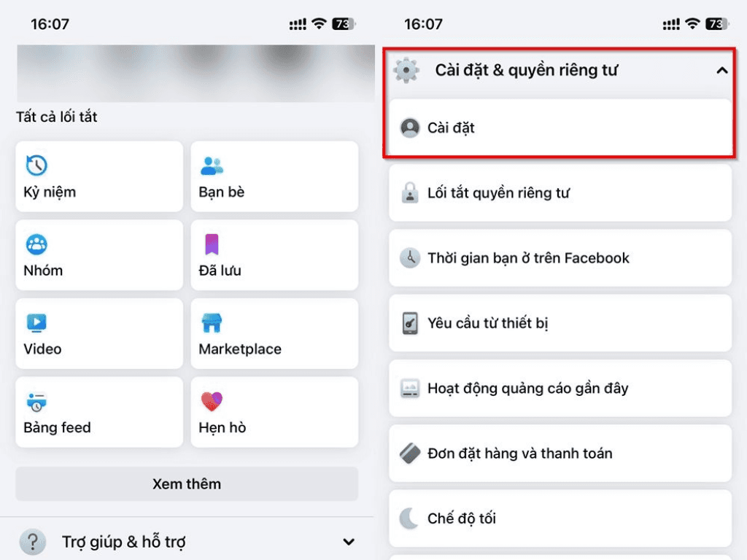Screen dimensions: 747x560
Task: Click the Trợ giúp & hỗ trợ header
Action: 124,542
